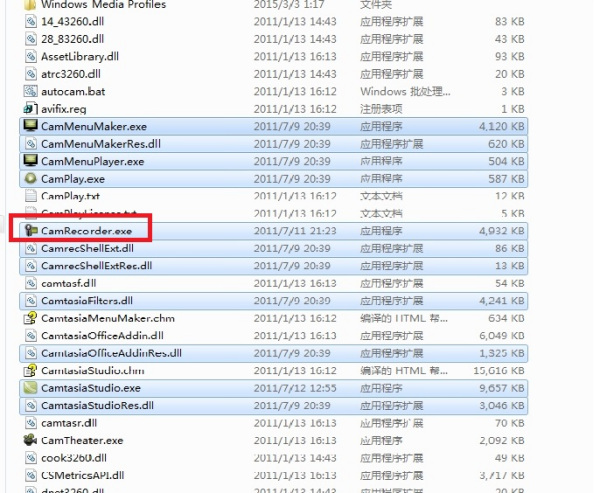Click the 15,616 KB size of CamtasiaStudio.chm
The width and height of the screenshot is (600, 493).
(x=499, y=371)
